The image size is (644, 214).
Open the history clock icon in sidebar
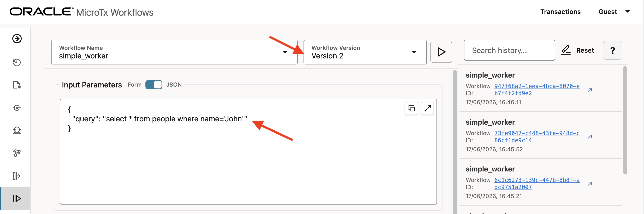17,62
